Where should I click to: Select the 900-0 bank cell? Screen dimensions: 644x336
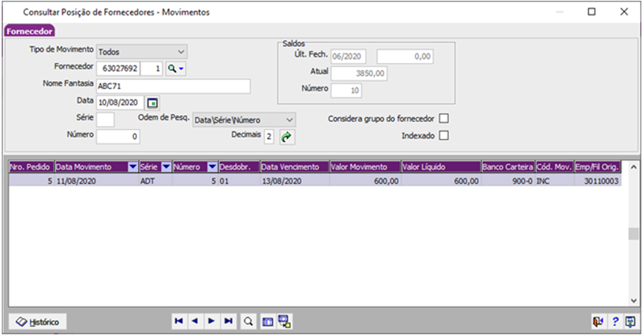(x=508, y=181)
